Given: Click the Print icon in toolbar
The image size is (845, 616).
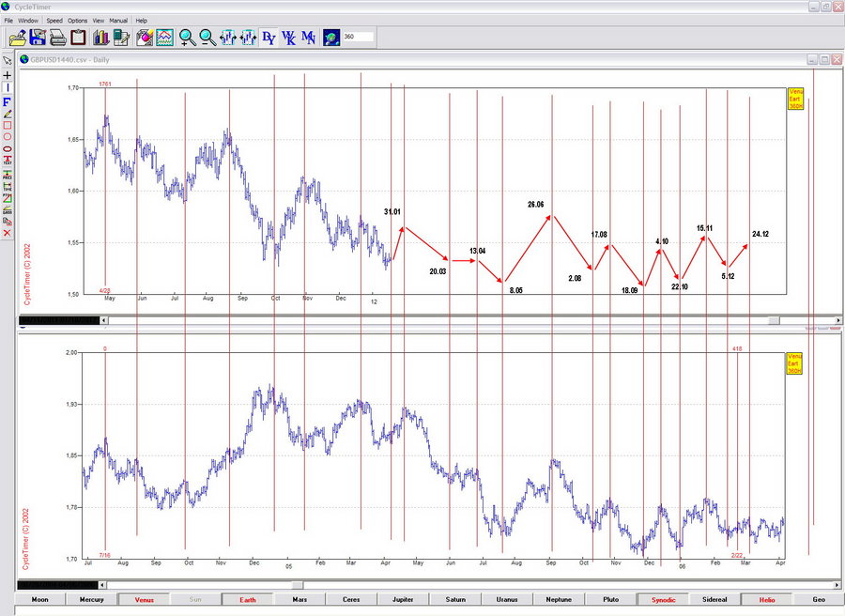Looking at the screenshot, I should tap(57, 38).
